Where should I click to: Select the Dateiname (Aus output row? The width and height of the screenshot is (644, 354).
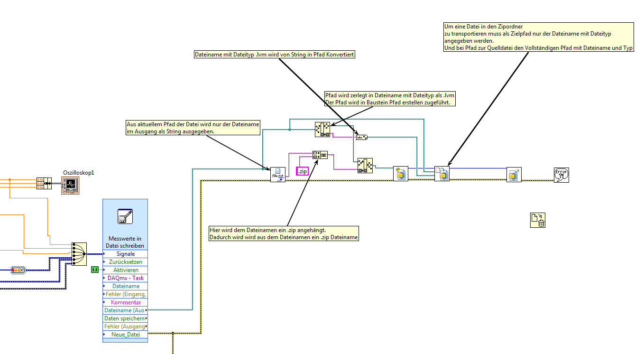coord(125,310)
